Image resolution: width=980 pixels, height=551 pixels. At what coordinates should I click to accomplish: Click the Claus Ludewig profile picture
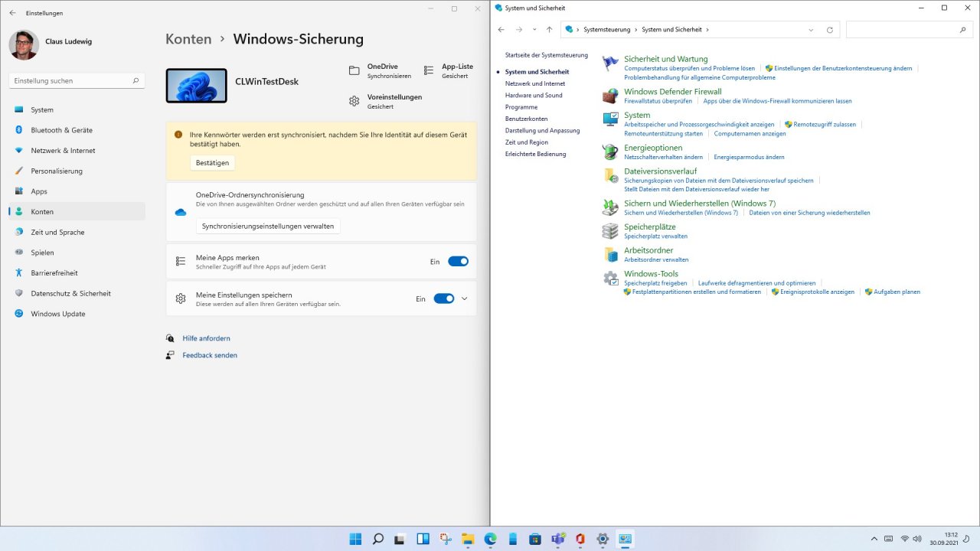[24, 45]
